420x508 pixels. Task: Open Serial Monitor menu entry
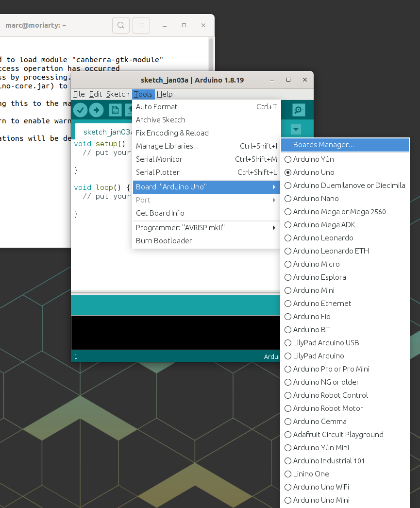pyautogui.click(x=206, y=159)
